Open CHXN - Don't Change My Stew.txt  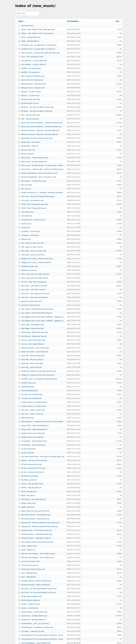click(34, 208)
